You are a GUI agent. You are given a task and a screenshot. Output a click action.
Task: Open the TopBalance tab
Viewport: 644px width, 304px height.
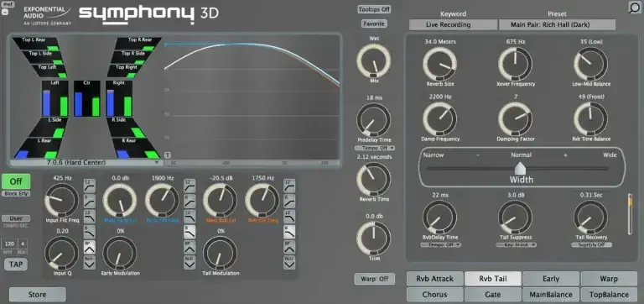(609, 295)
